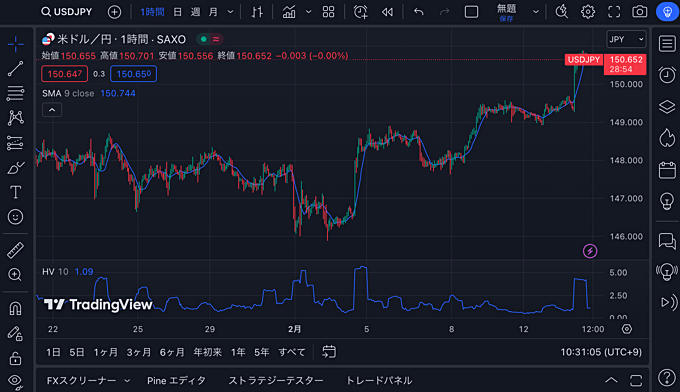
Task: Open the chart layout selector square
Action: tap(471, 12)
